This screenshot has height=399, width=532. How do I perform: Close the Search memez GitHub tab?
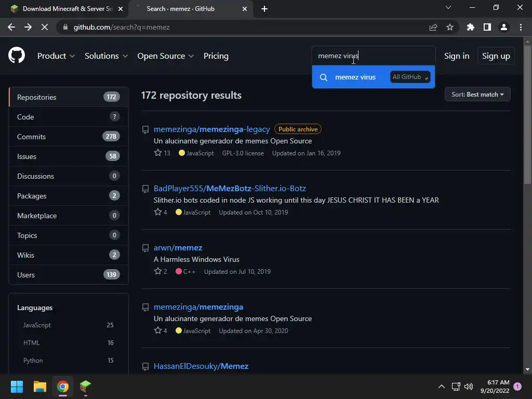pos(245,9)
